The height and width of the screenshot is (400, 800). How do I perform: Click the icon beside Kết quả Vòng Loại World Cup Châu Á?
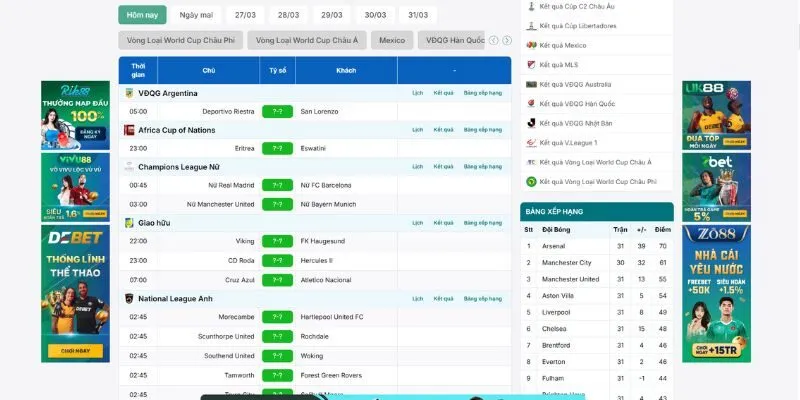pos(532,162)
